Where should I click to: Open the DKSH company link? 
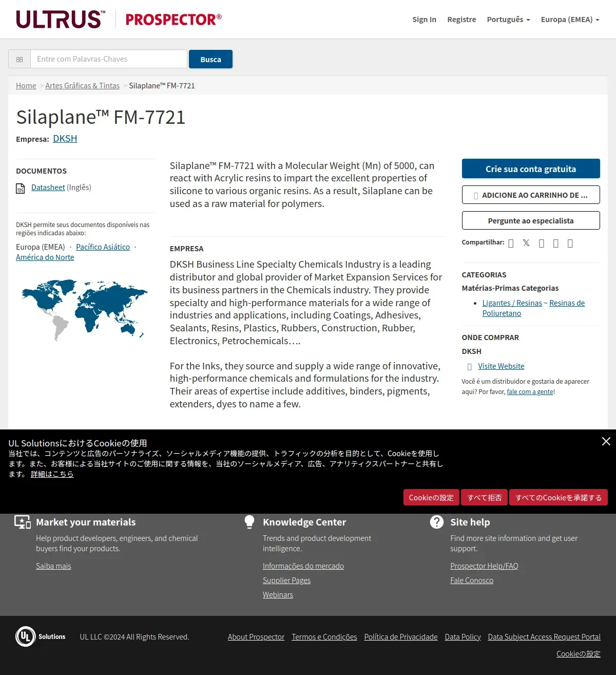click(65, 139)
